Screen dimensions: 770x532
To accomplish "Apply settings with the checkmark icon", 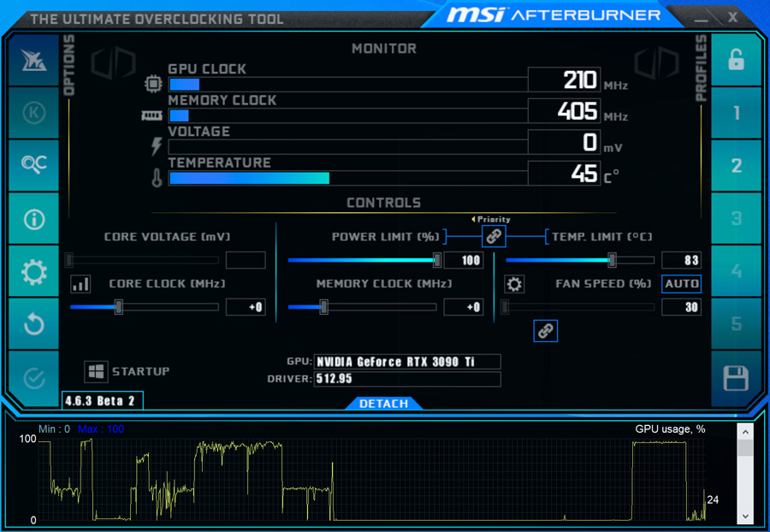I will 33,378.
